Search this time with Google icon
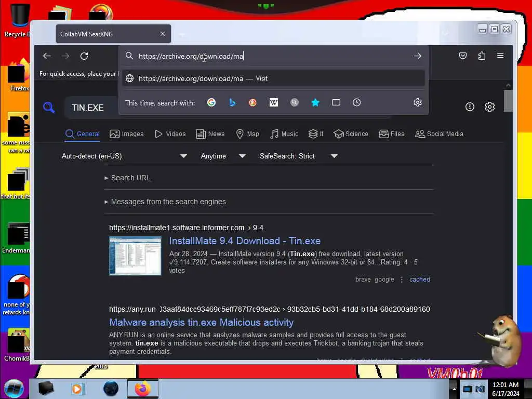532x399 pixels. coord(211,102)
